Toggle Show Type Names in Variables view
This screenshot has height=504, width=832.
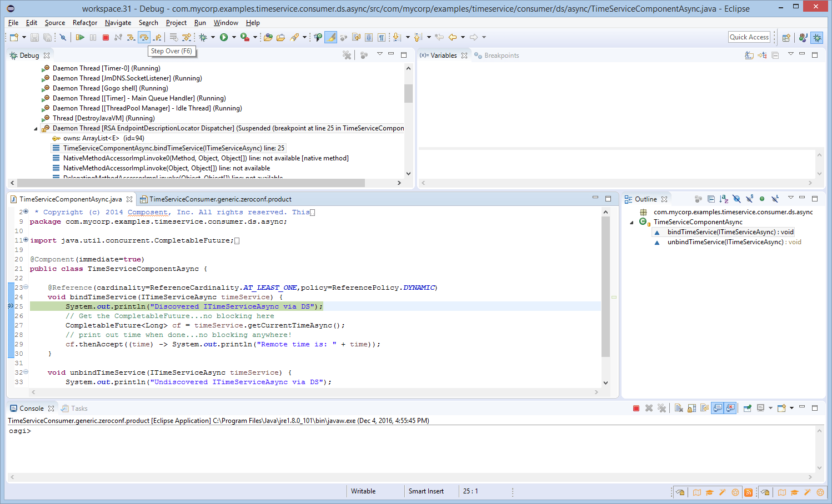pos(749,55)
